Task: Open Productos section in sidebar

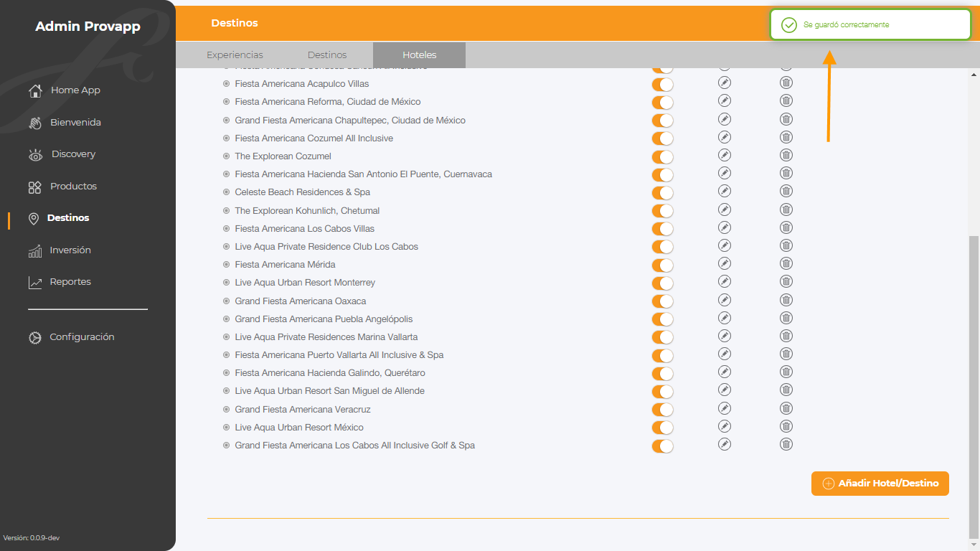Action: (x=62, y=187)
